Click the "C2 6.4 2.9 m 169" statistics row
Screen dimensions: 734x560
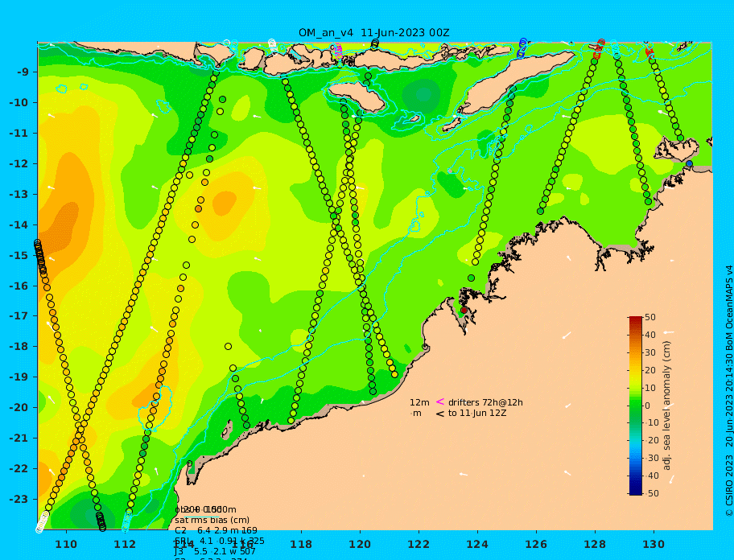point(216,530)
